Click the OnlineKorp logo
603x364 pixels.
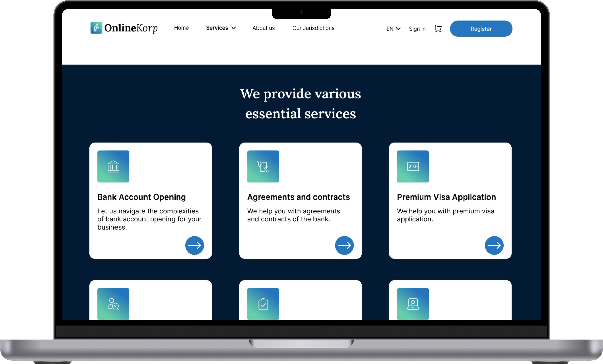point(124,28)
